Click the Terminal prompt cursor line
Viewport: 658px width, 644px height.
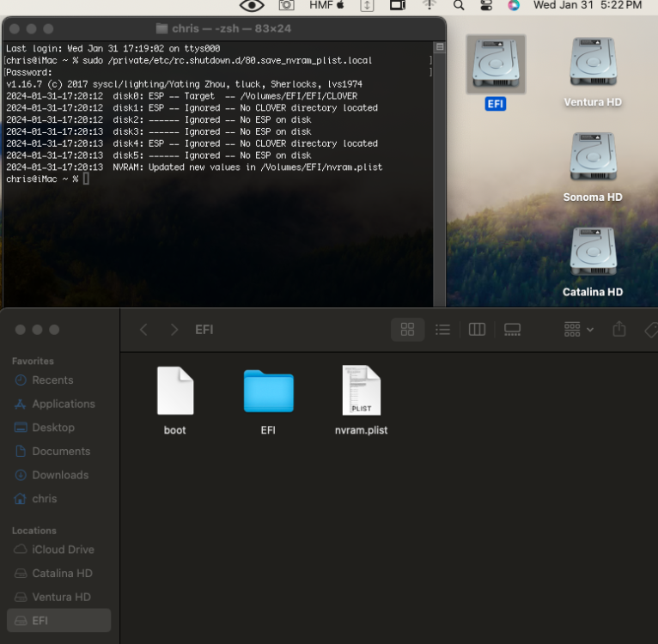click(x=47, y=179)
